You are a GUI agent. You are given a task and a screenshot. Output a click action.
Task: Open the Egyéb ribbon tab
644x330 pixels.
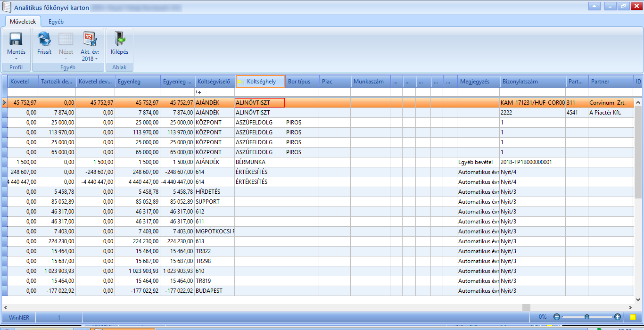click(56, 22)
